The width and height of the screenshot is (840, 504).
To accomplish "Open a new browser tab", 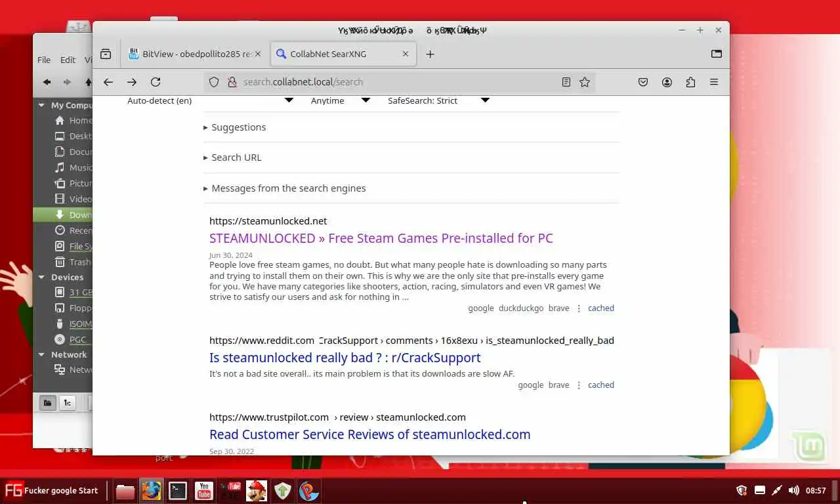I will pos(430,54).
